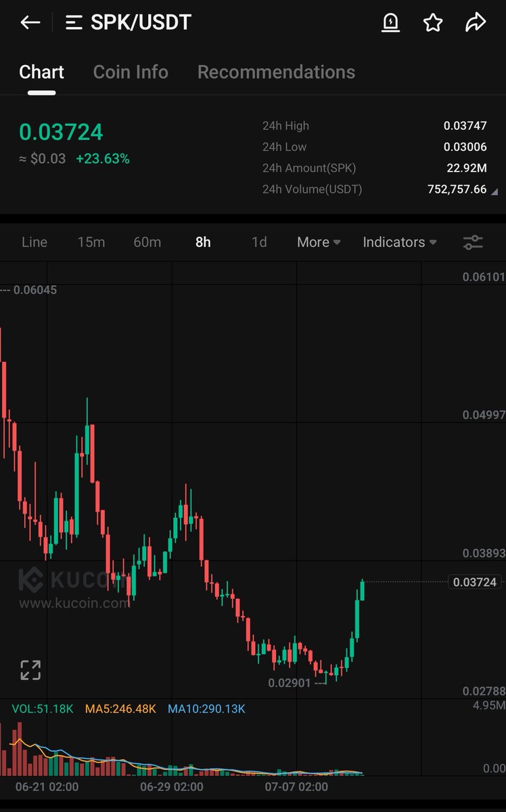
Task: Expand 24h stats triangle beside volume
Action: [x=495, y=191]
